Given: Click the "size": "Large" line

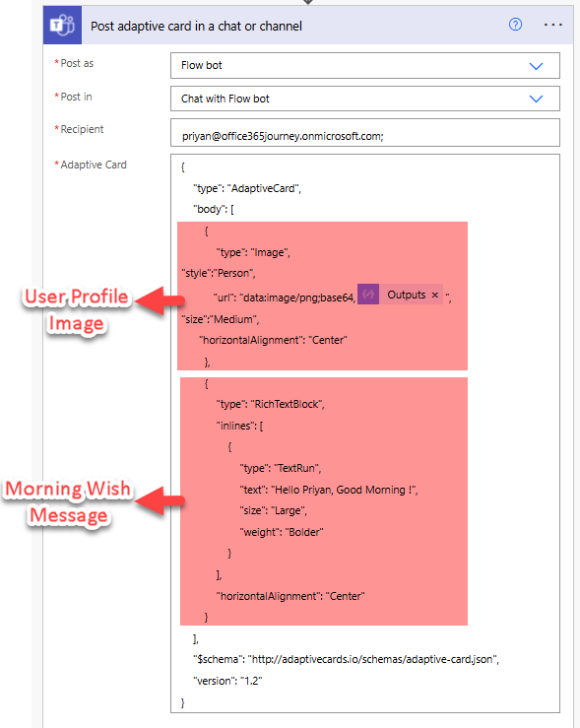Looking at the screenshot, I should (x=274, y=510).
